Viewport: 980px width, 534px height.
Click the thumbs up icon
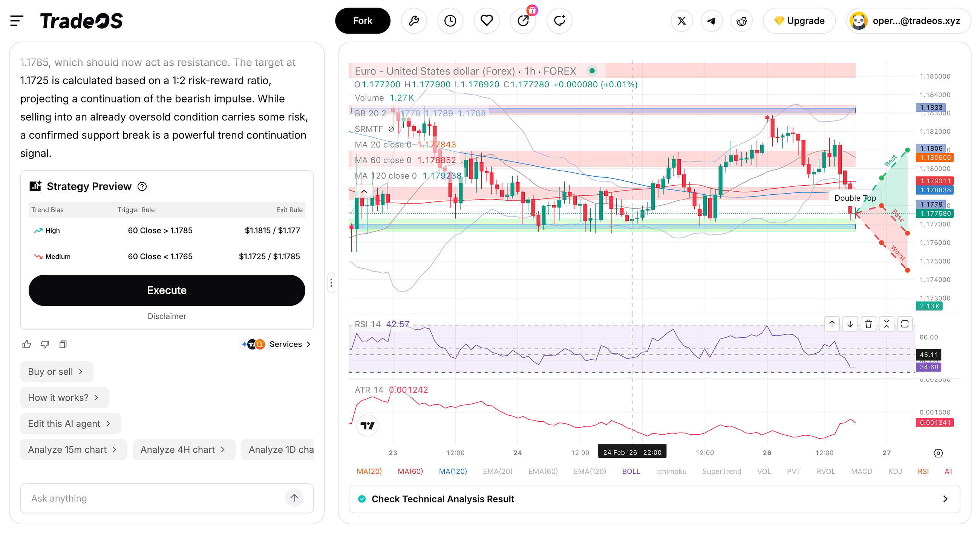pos(27,344)
